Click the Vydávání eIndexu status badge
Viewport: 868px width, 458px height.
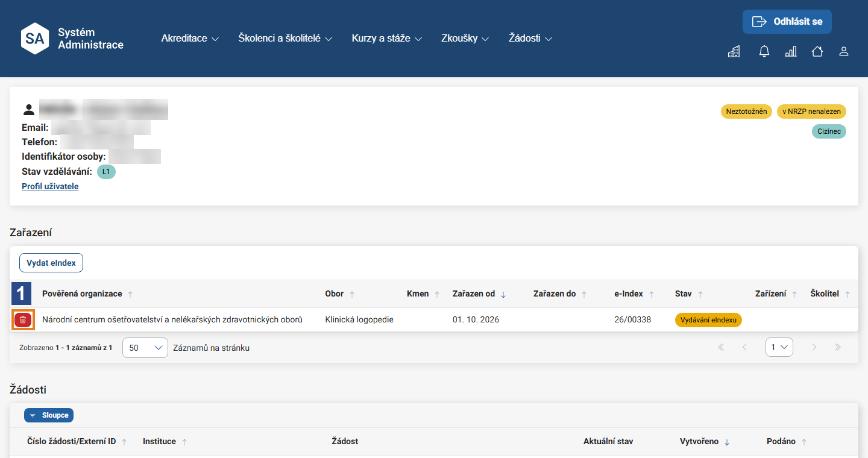point(708,320)
